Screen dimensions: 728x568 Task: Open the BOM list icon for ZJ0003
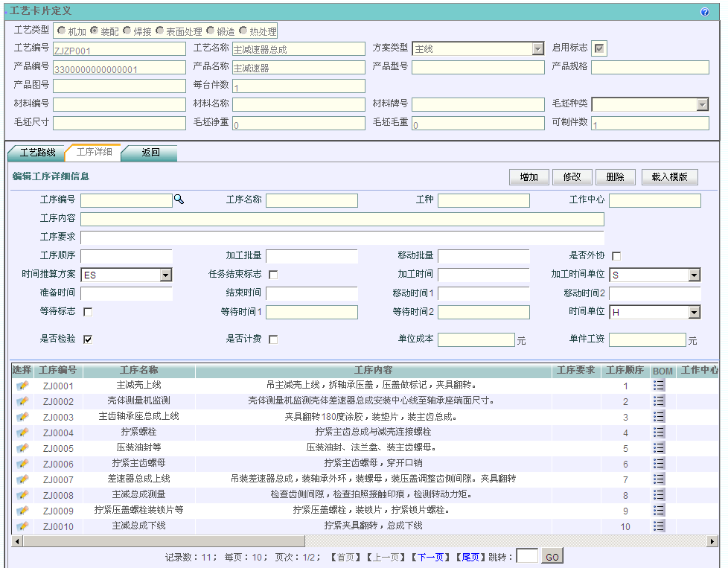pyautogui.click(x=659, y=417)
